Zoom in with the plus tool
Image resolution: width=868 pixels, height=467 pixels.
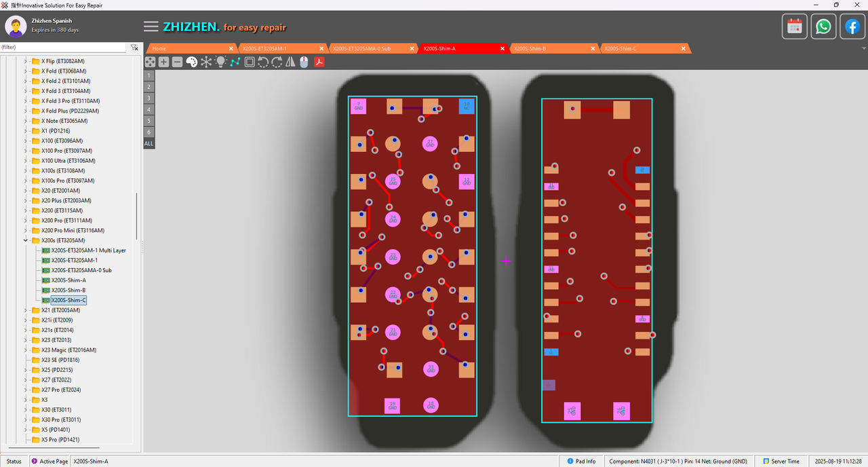coord(163,62)
